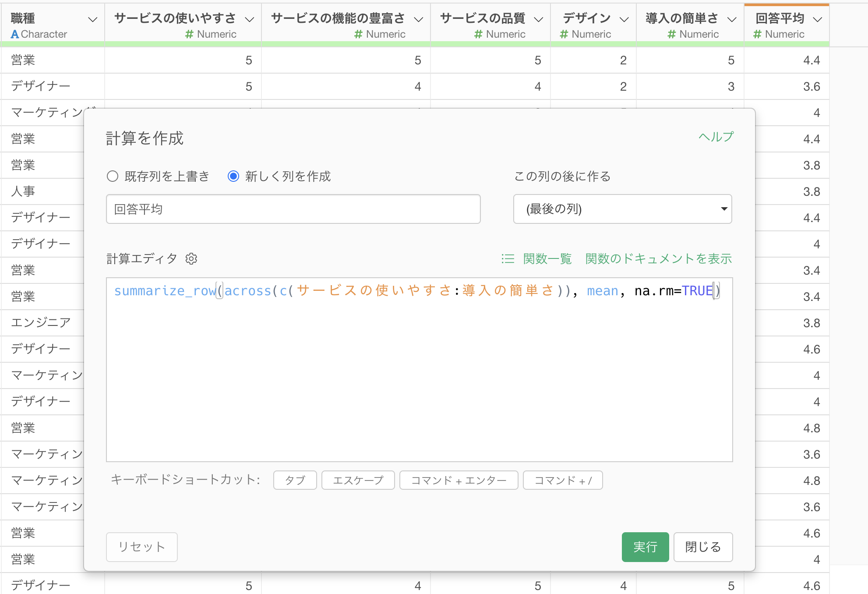This screenshot has width=868, height=594.
Task: Click the 閉じる button
Action: [702, 547]
